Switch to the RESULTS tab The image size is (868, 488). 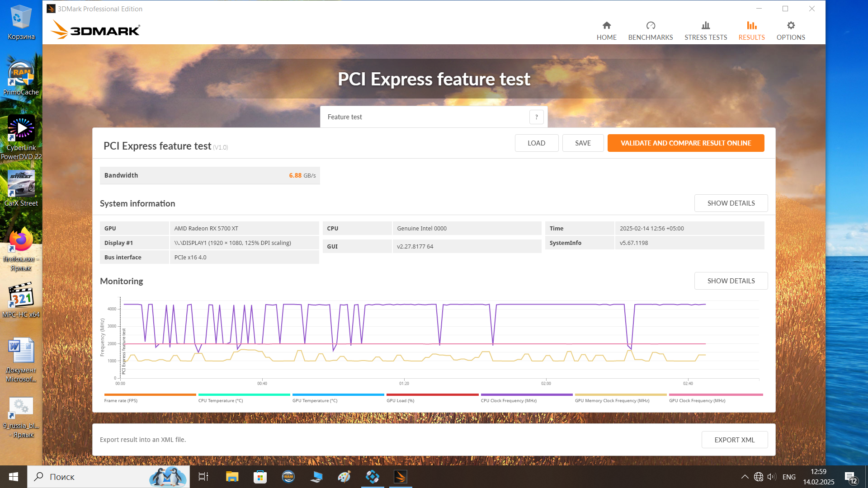click(x=751, y=31)
